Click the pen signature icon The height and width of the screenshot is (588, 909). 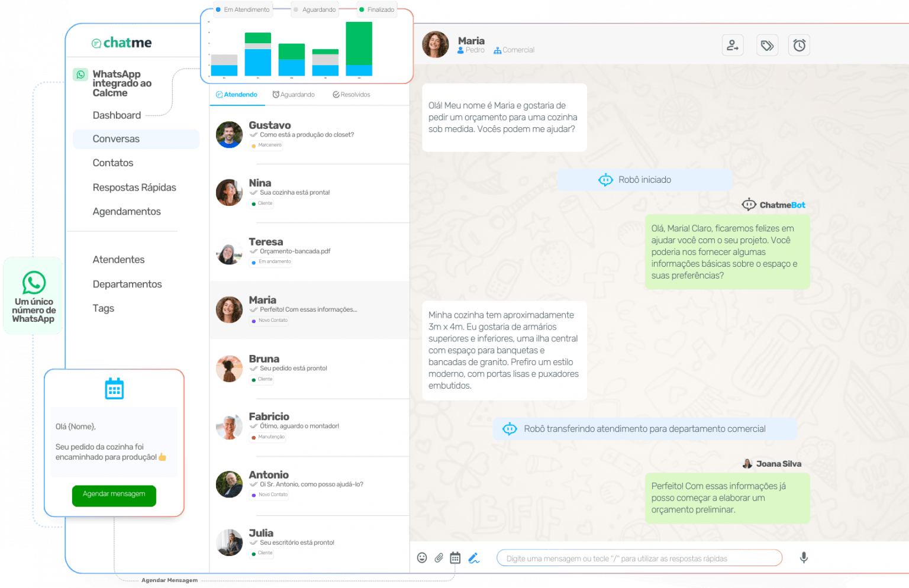[x=473, y=558]
